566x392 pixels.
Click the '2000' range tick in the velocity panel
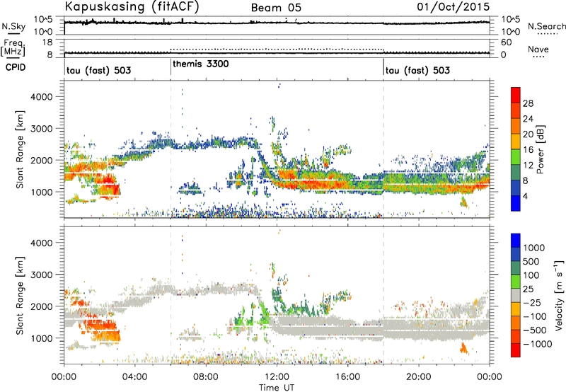click(x=42, y=306)
